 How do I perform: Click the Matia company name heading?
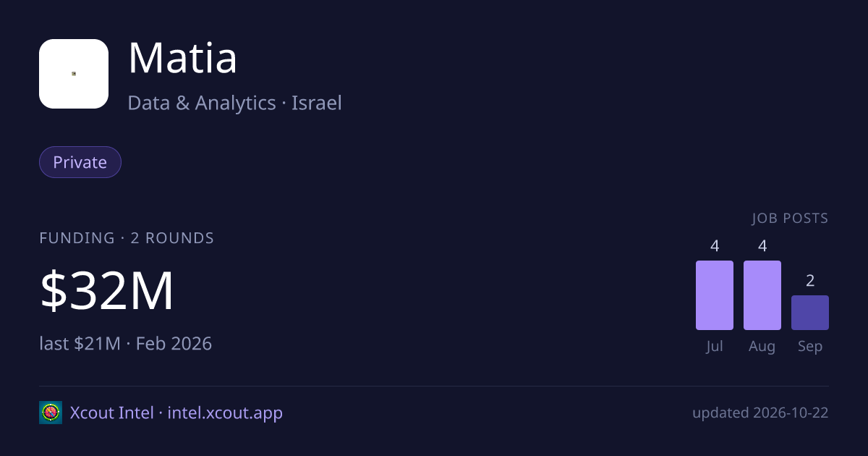coord(182,58)
